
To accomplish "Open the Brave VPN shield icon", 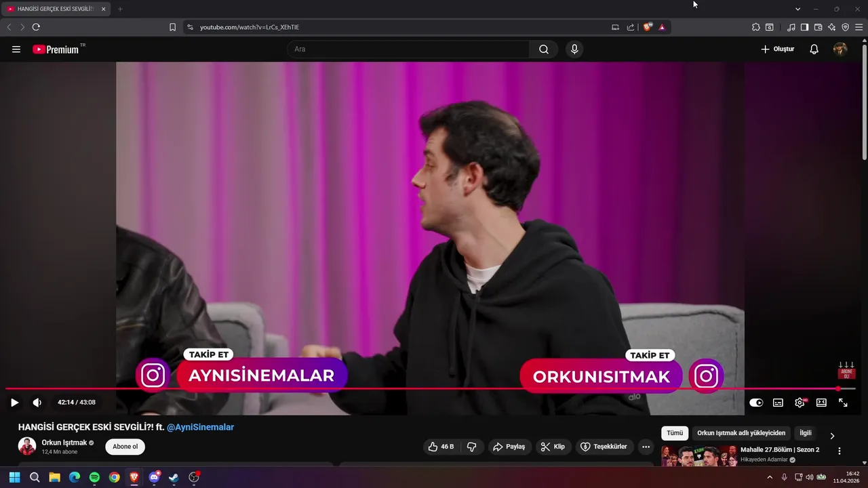I will tap(845, 27).
